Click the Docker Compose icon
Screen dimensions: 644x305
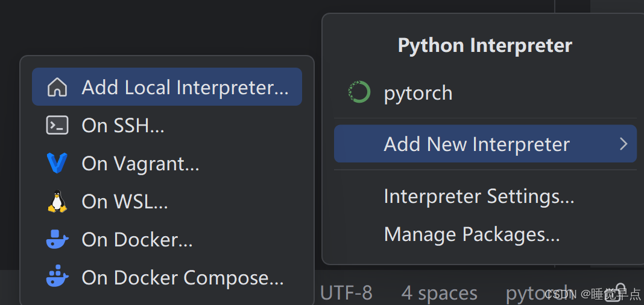pos(57,278)
